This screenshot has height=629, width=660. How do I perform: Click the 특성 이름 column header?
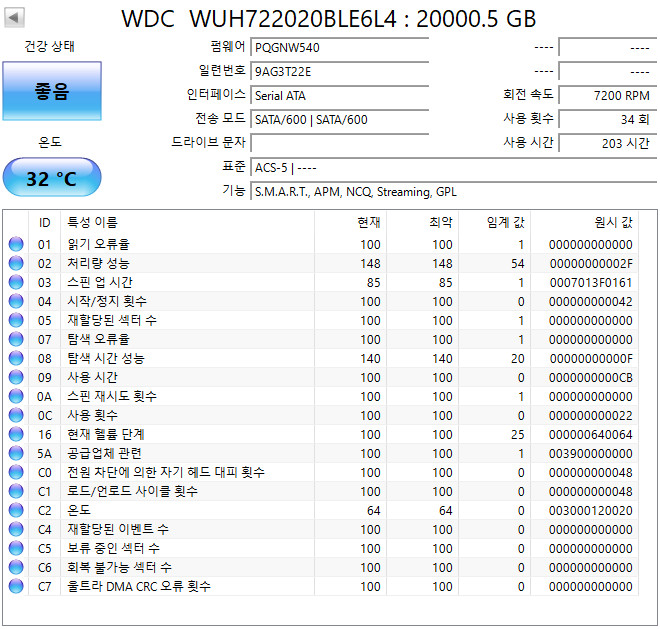187,222
